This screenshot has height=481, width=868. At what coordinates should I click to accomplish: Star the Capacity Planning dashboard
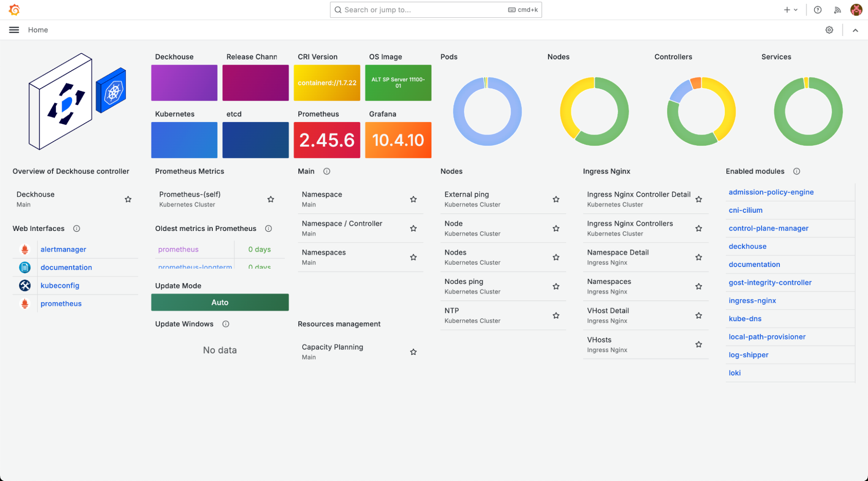coord(413,352)
